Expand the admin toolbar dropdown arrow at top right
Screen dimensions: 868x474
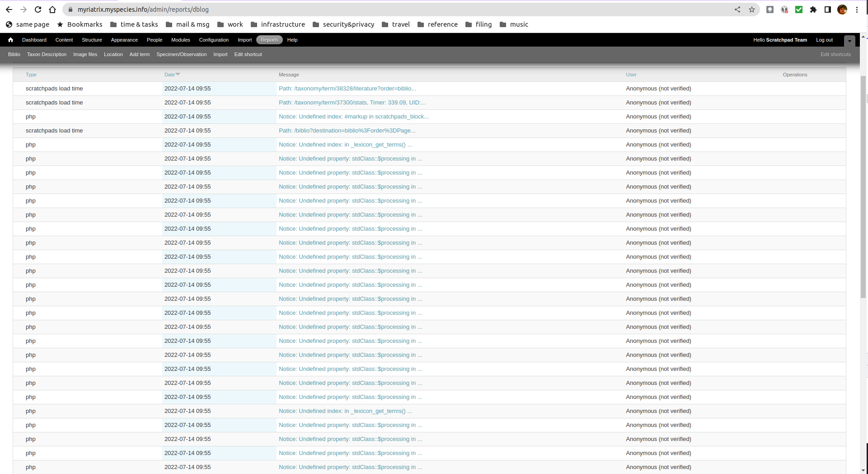click(849, 41)
